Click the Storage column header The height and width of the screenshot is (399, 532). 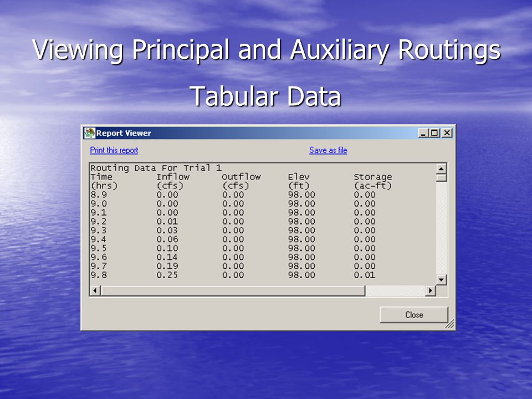[x=373, y=177]
